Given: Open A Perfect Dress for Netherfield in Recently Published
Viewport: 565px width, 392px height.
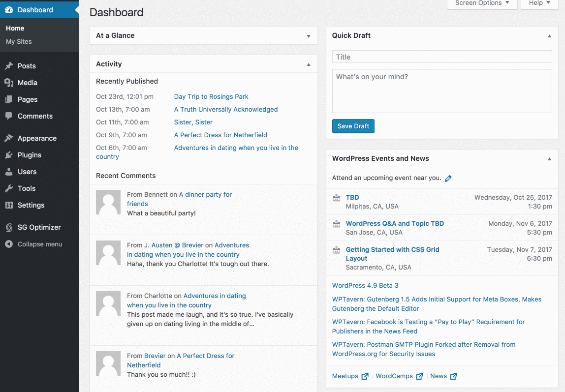Looking at the screenshot, I should coord(220,135).
